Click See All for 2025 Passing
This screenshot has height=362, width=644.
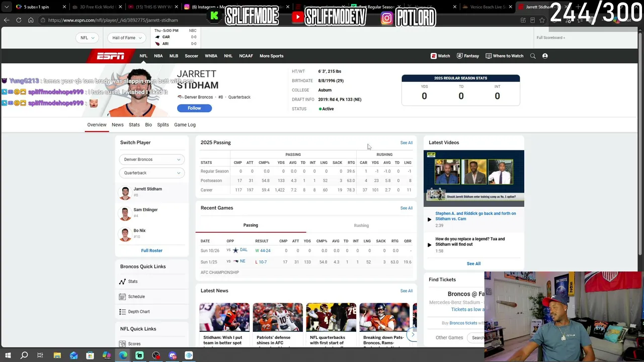click(407, 143)
